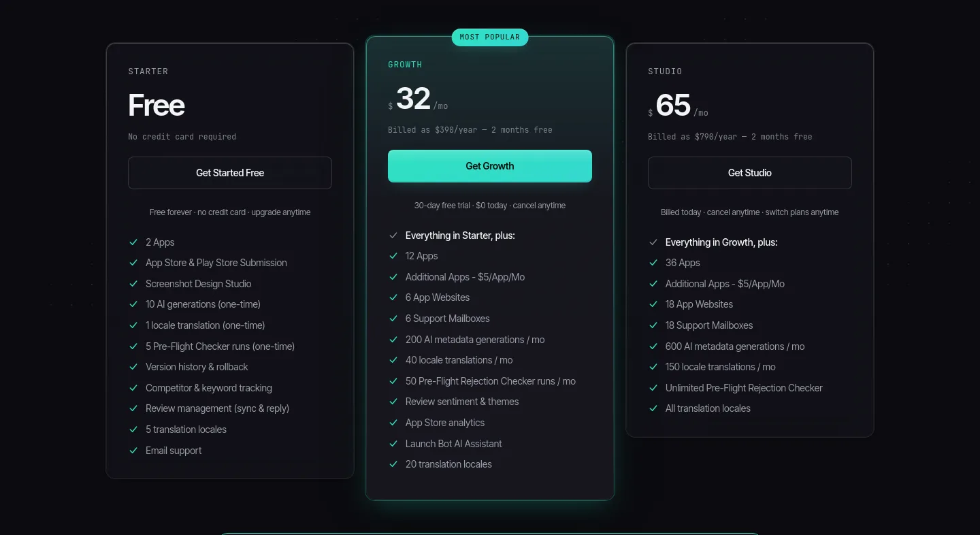The height and width of the screenshot is (535, 980).
Task: Click the check icon beside "Competitor & keyword tracking"
Action: pyautogui.click(x=133, y=388)
